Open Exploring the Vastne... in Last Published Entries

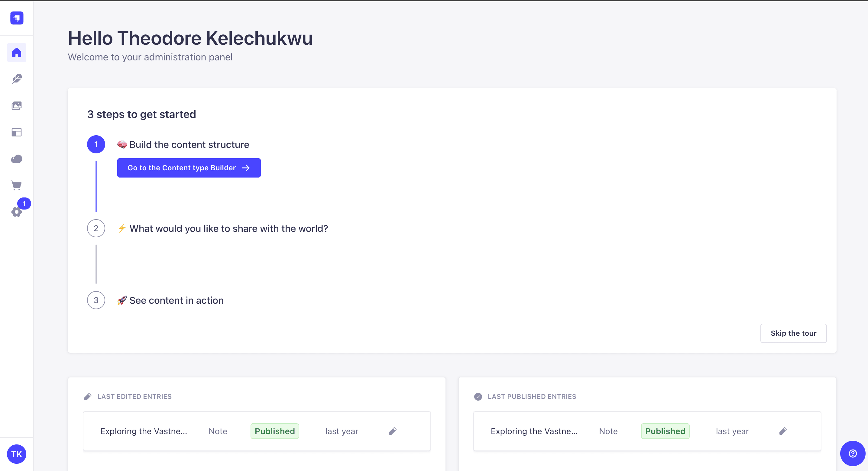click(534, 431)
